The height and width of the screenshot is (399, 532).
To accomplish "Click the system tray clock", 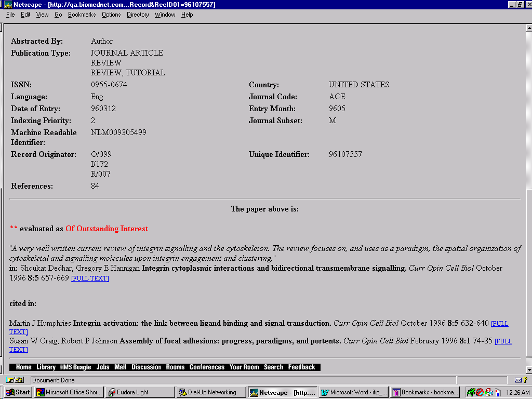I will point(517,392).
